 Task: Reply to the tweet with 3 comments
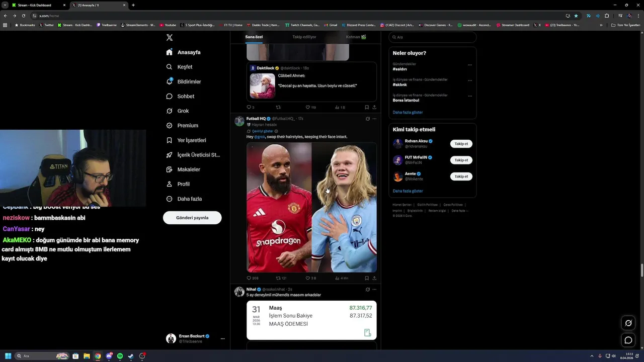point(250,107)
